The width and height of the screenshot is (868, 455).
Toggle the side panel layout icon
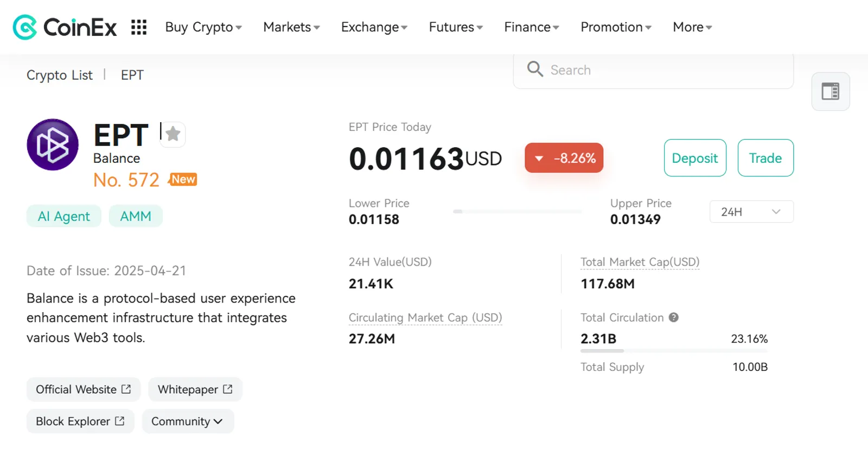[830, 91]
